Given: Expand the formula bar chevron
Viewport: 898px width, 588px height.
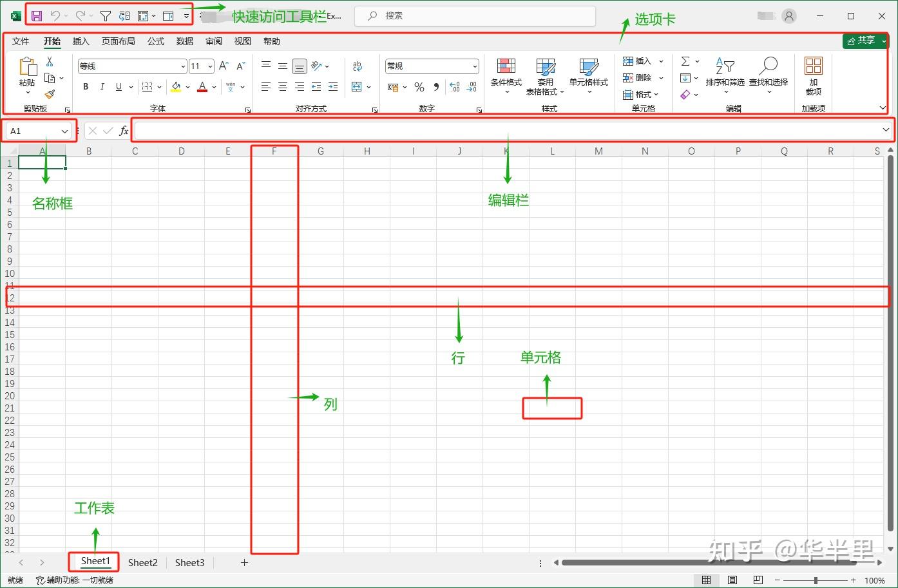Looking at the screenshot, I should click(886, 130).
